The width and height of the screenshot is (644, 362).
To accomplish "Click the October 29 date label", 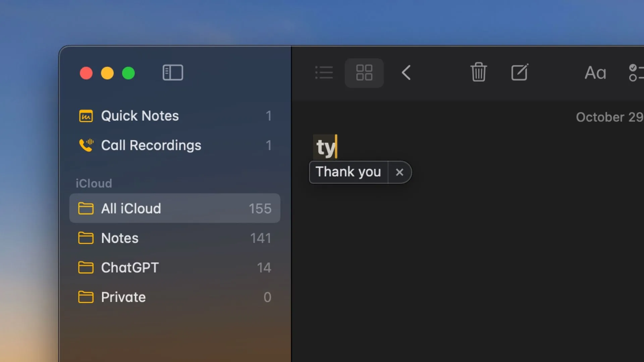I will pyautogui.click(x=609, y=117).
